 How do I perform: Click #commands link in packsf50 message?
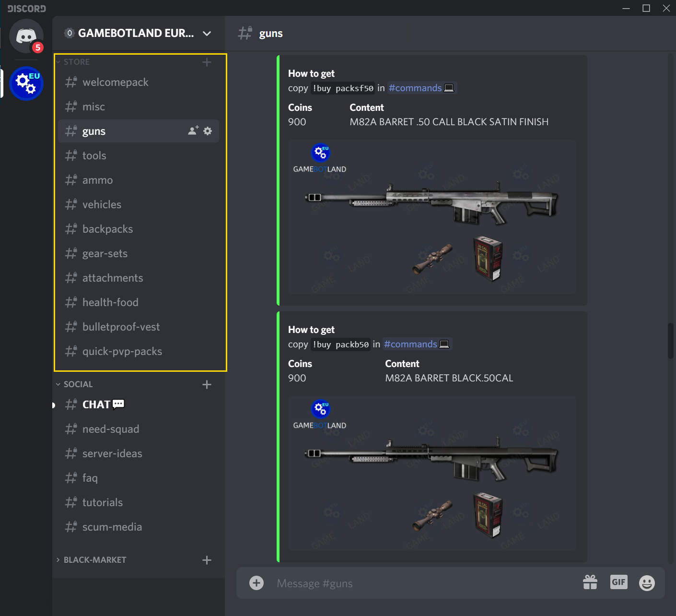[421, 88]
